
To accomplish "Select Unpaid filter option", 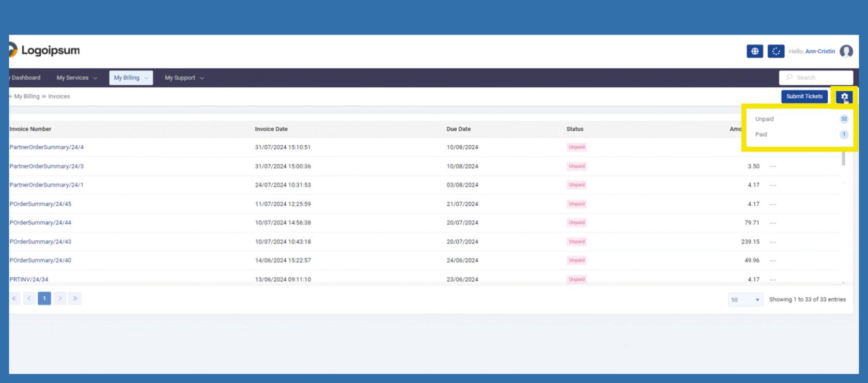I will (x=765, y=119).
